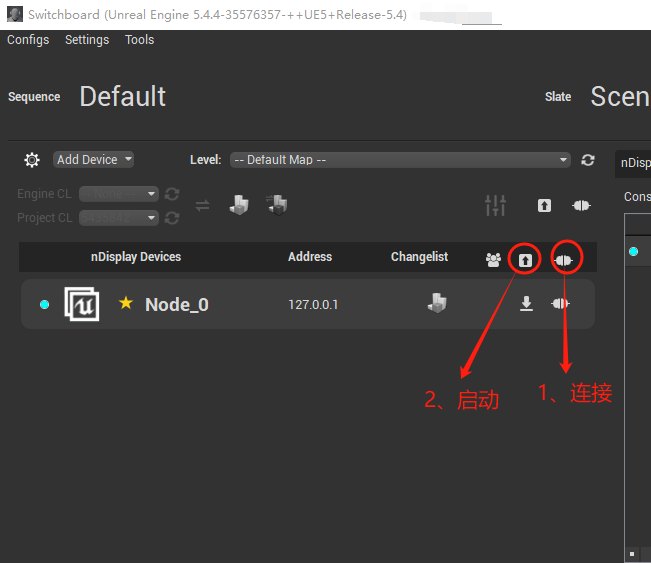651x563 pixels.
Task: Click the Node_0 build icon
Action: (437, 303)
